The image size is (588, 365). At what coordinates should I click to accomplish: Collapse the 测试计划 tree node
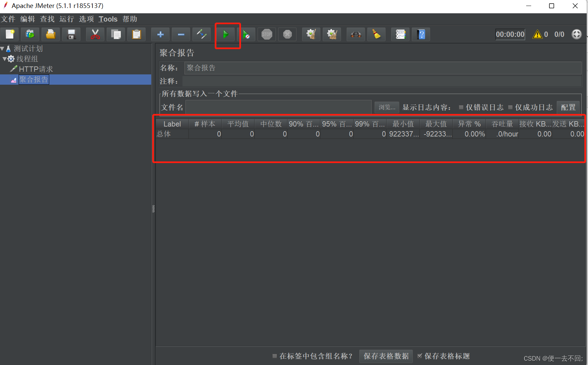point(2,48)
